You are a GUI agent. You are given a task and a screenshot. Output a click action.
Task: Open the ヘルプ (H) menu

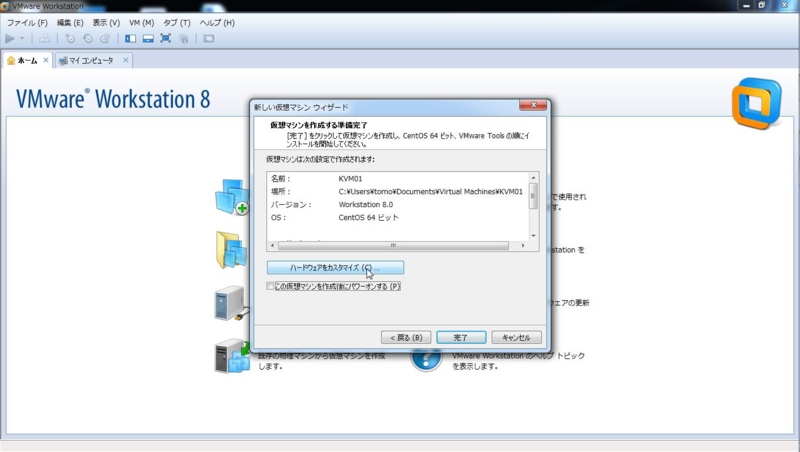[x=217, y=23]
